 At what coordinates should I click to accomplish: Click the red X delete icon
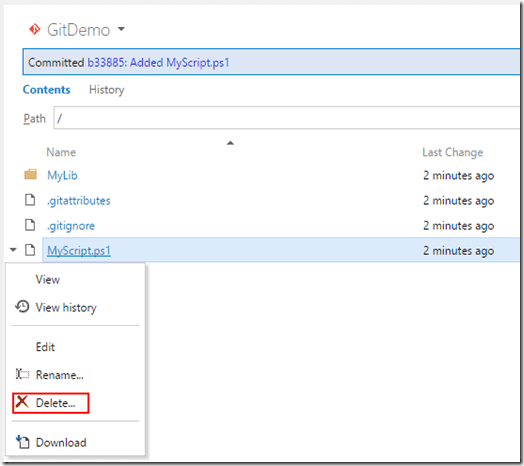coord(22,402)
